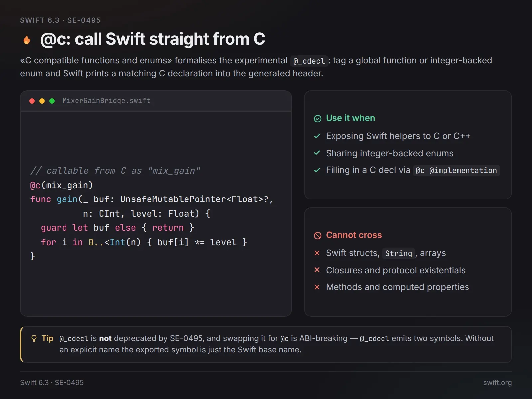Click the 'String' code chip
Screen dimensions: 532x399
(398, 254)
